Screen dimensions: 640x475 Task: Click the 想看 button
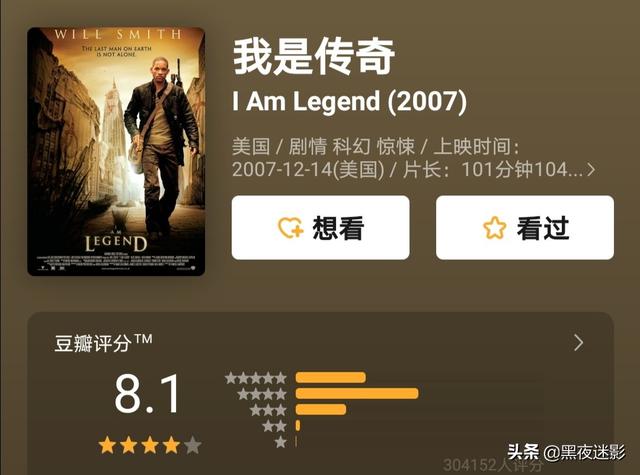[320, 227]
